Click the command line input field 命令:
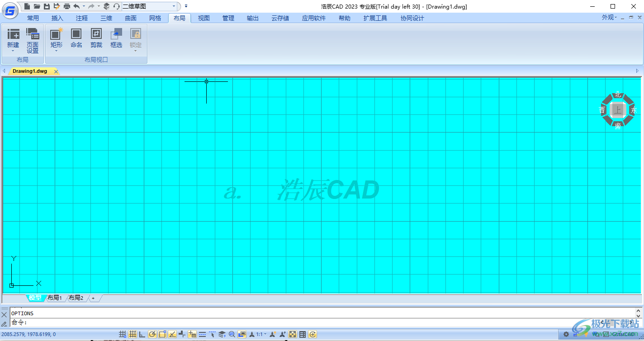The height and width of the screenshot is (341, 644). pyautogui.click(x=322, y=322)
